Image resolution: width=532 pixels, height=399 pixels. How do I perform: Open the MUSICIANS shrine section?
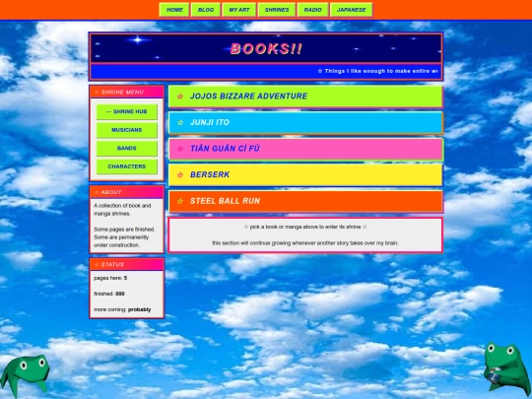coord(126,130)
